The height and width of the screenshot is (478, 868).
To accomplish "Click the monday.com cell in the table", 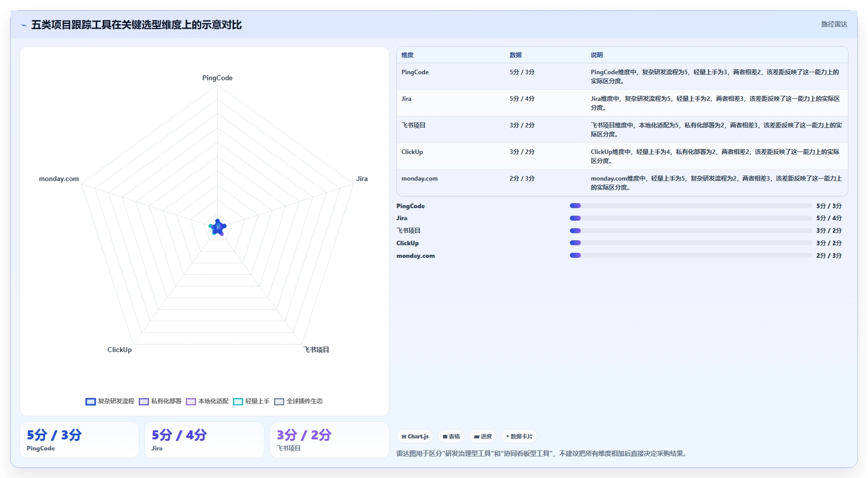I will pyautogui.click(x=419, y=179).
